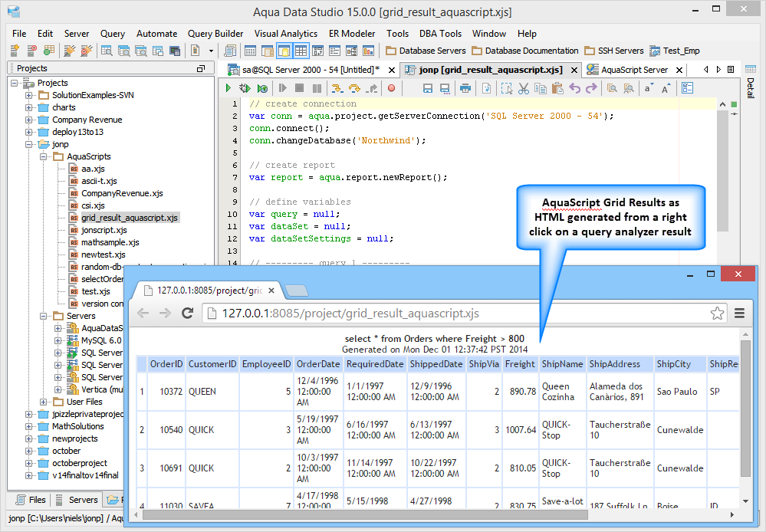Open the Test_Emp shortcut

point(675,51)
